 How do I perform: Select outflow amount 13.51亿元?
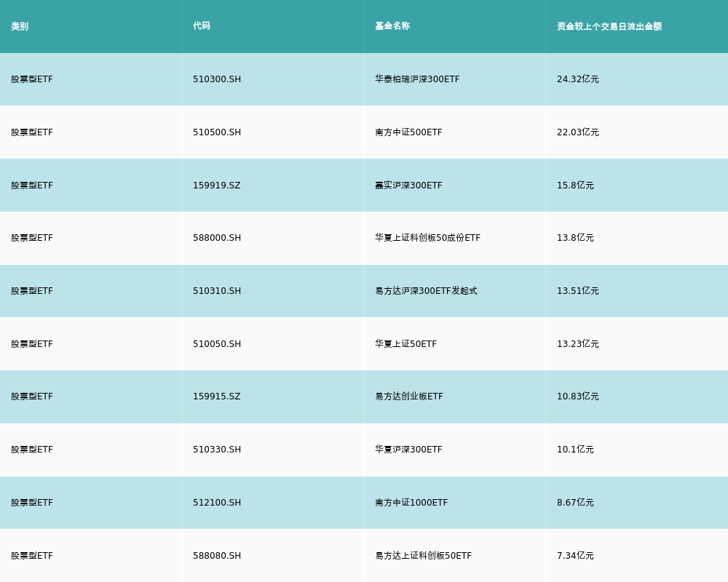577,291
